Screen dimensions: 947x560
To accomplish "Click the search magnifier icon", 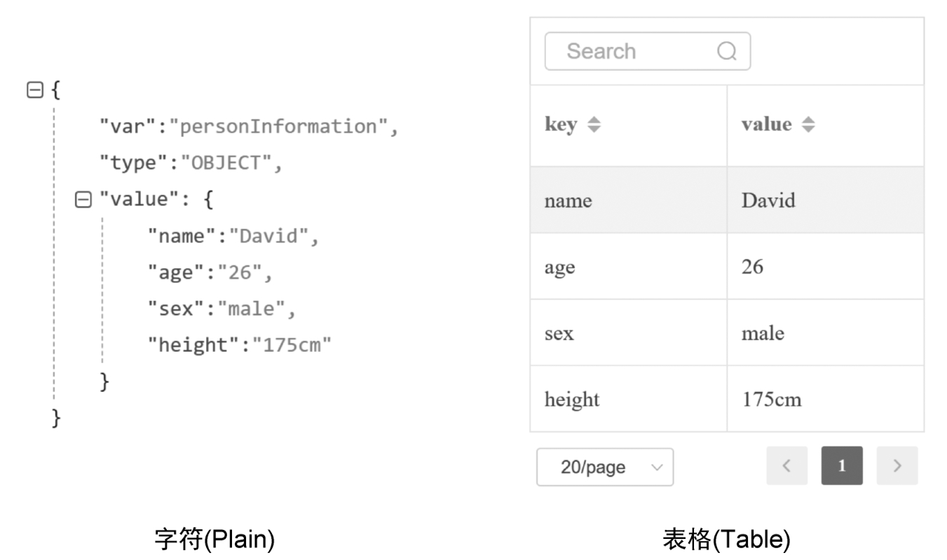I will coord(727,51).
